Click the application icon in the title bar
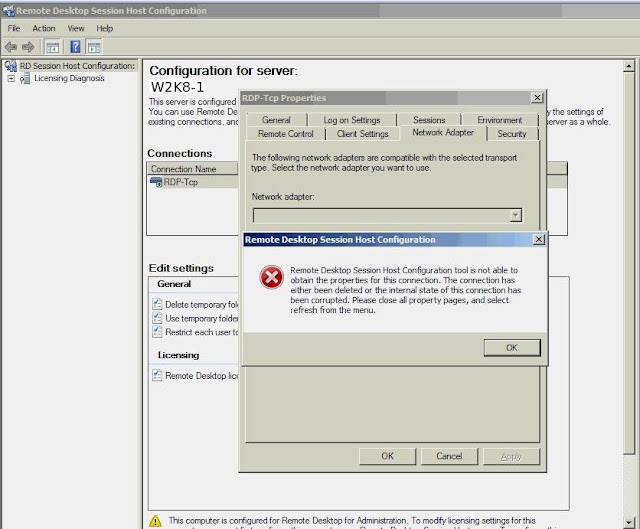 9,11
